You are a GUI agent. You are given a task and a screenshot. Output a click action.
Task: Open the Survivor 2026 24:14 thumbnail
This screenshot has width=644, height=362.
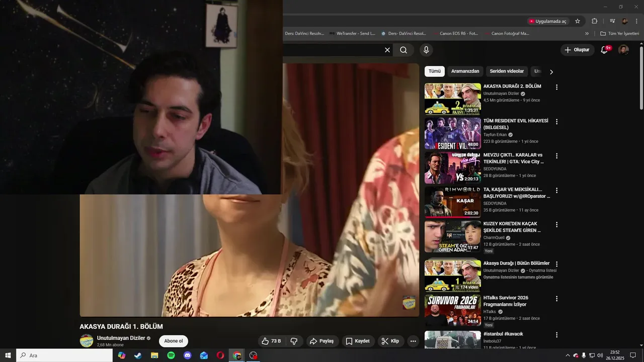453,310
